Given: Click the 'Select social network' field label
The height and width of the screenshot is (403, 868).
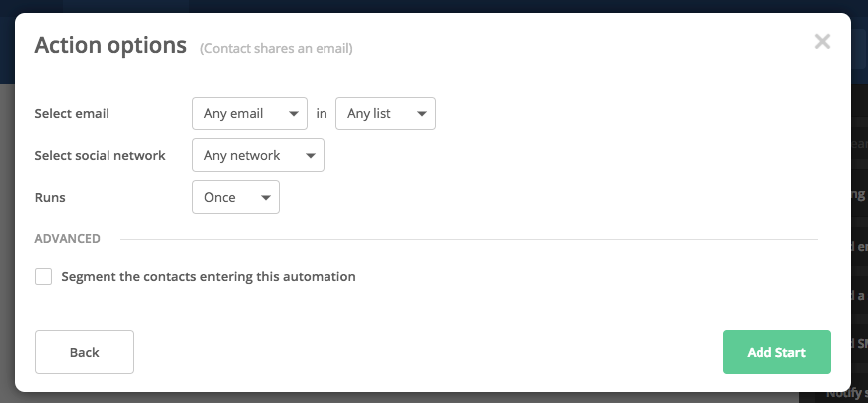Looking at the screenshot, I should 100,155.
